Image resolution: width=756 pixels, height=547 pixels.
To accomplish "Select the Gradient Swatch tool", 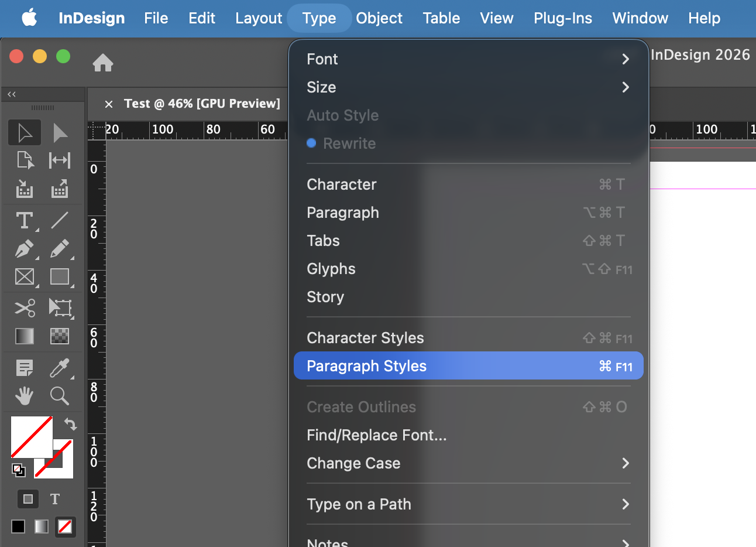I will click(25, 336).
